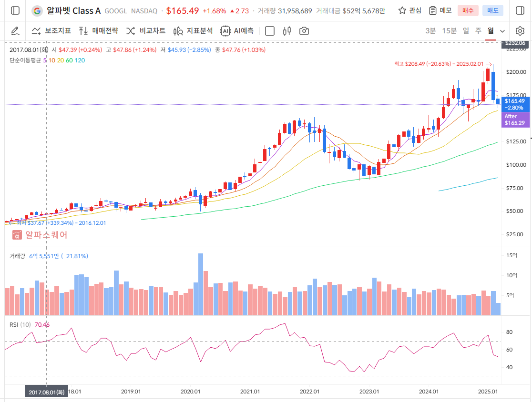Expand the timeframe dropdown chevron

pos(502,31)
